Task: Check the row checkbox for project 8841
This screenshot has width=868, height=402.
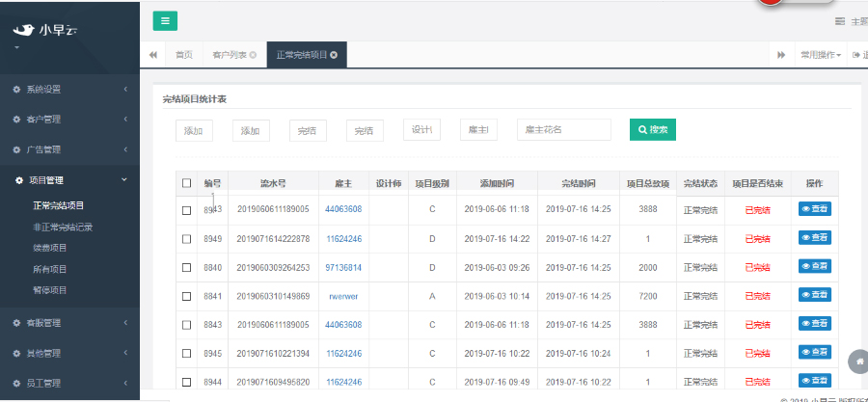Action: tap(186, 296)
